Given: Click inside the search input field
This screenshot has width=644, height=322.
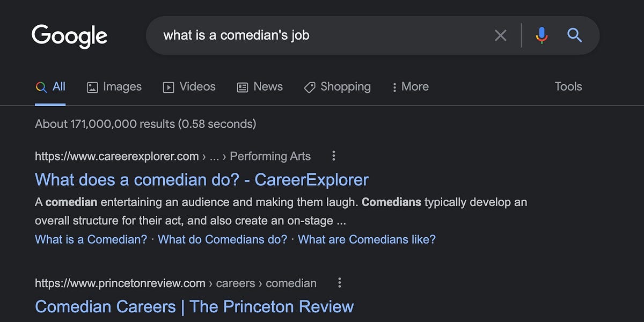Looking at the screenshot, I should [322, 35].
